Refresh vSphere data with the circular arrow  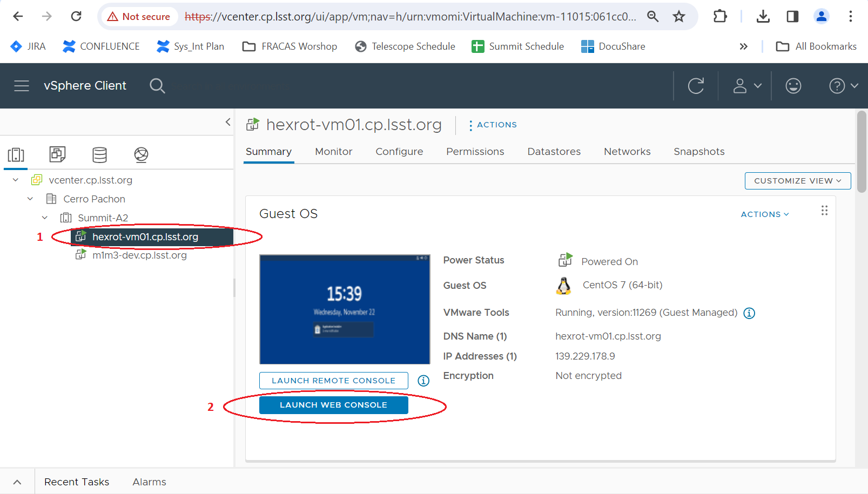696,86
